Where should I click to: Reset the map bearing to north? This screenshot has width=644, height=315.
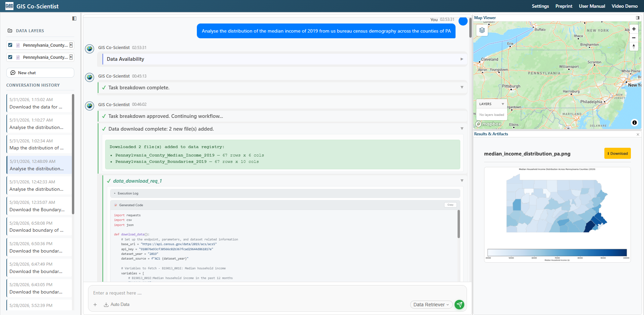pos(634,46)
